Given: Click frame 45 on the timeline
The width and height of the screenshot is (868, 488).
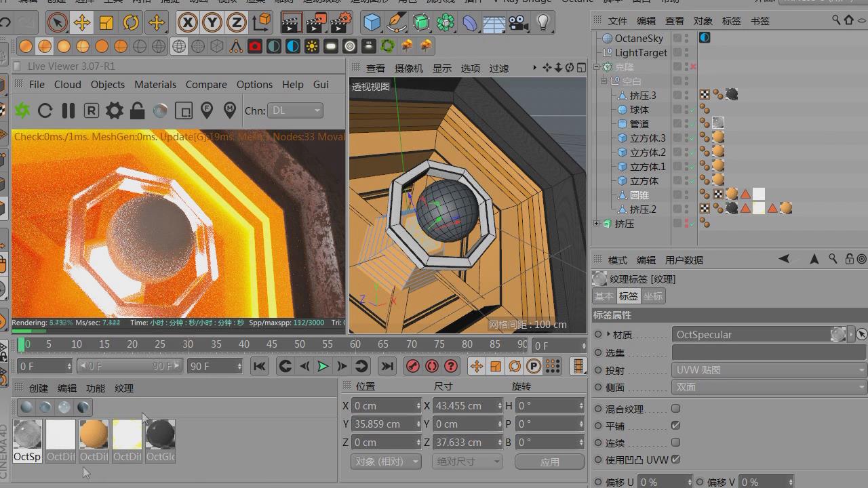Looking at the screenshot, I should click(271, 345).
